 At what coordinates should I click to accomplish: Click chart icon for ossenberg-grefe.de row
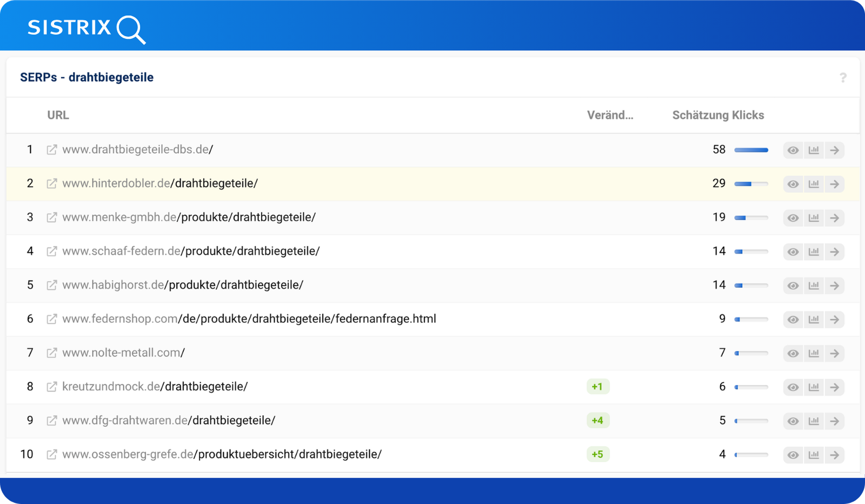coord(814,455)
